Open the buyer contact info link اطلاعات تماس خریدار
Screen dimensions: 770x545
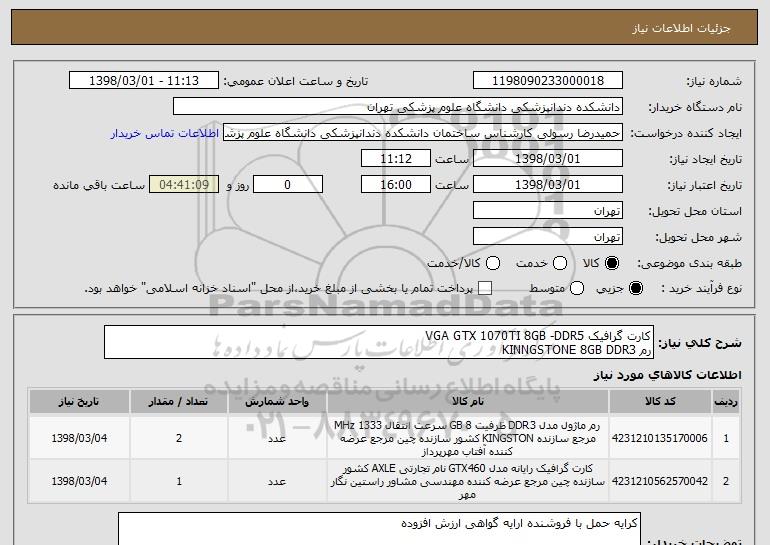tap(165, 133)
